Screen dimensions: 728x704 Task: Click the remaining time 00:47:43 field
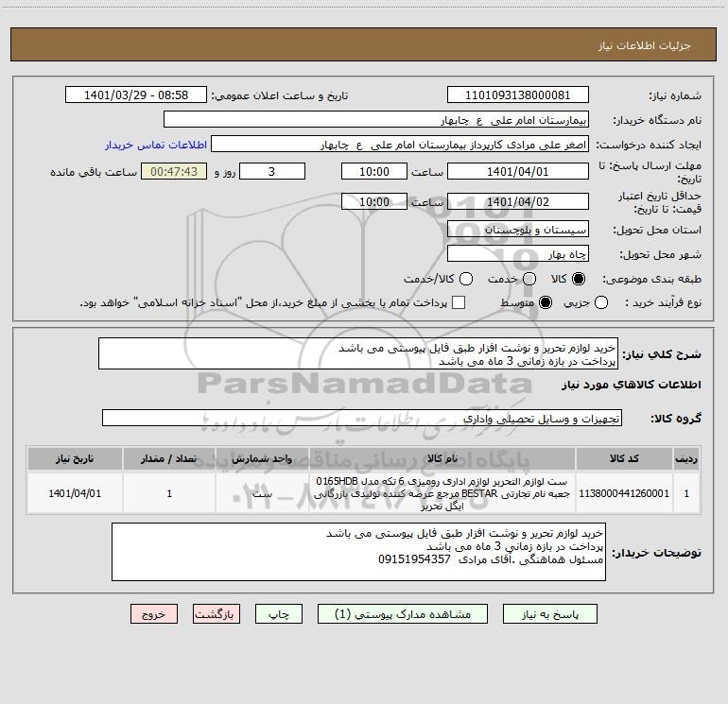point(174,171)
